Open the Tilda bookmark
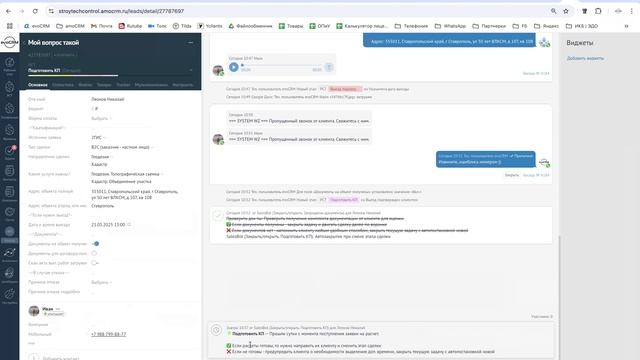 (182, 26)
